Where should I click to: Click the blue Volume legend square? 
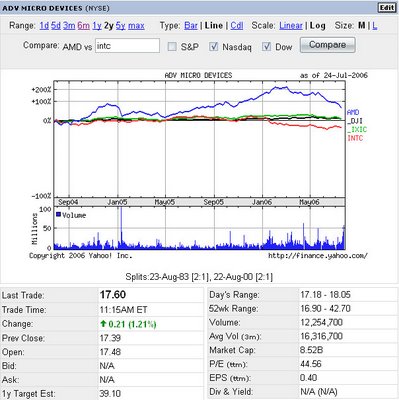coord(58,214)
